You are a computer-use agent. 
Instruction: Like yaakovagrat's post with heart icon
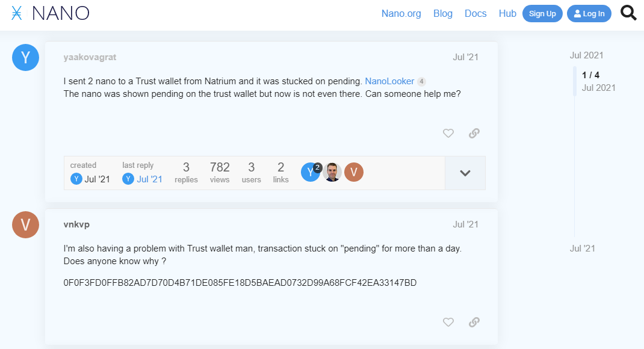coord(448,133)
